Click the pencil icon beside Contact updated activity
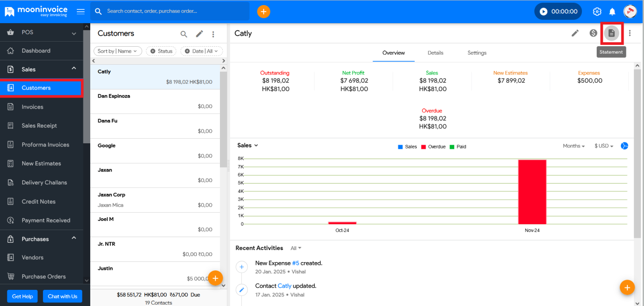Viewport: 644px width, 306px height. [242, 290]
